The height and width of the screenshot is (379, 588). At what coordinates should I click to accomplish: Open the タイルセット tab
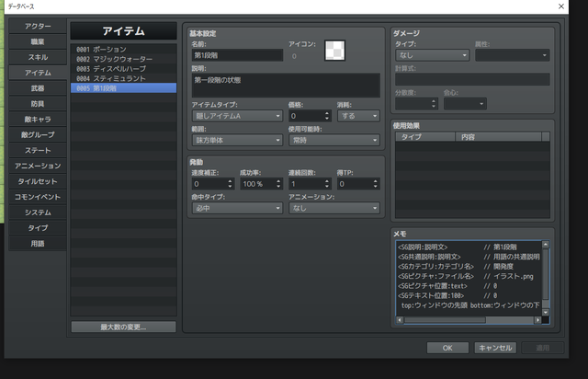(38, 181)
